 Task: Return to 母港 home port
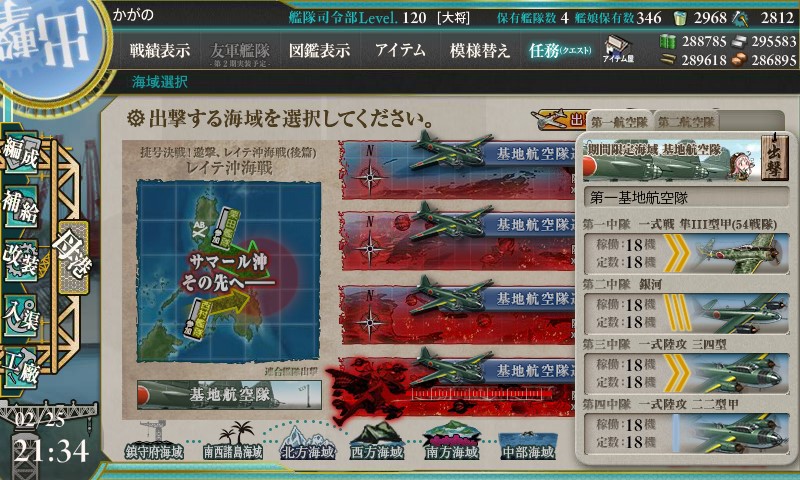73,257
